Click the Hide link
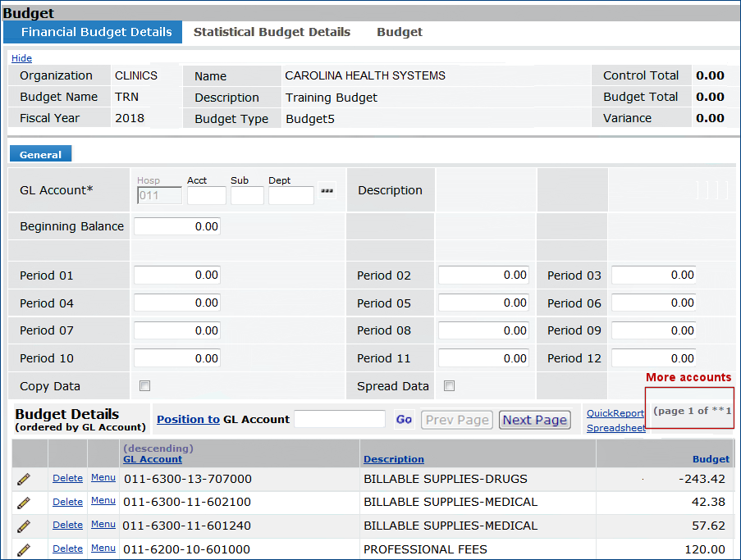741x560 pixels. pos(21,58)
